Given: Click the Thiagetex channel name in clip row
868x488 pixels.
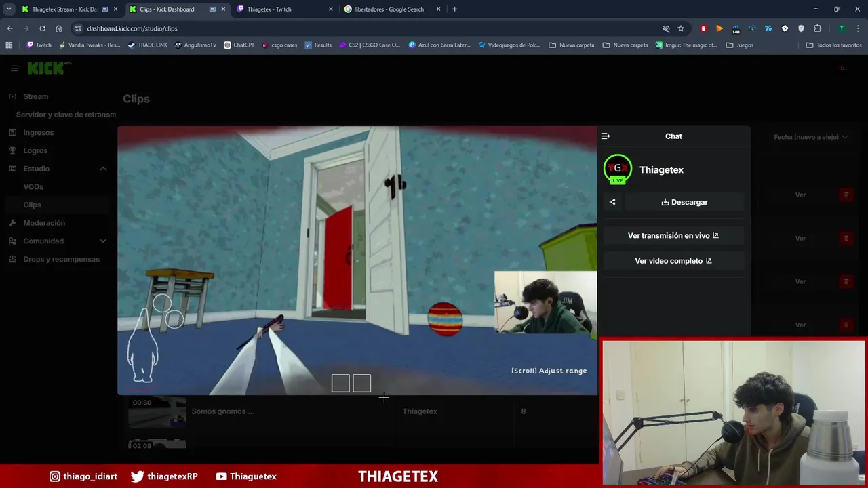Looking at the screenshot, I should point(420,411).
